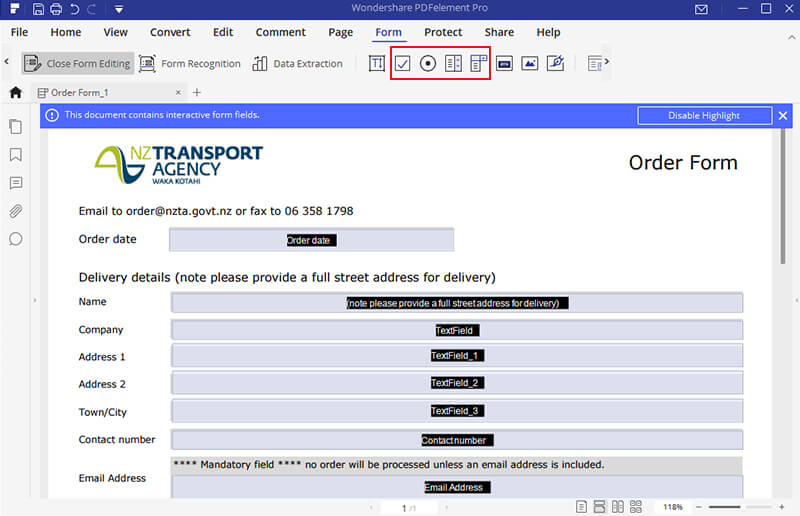Viewport: 800px width, 516px height.
Task: Click the Company TextField form field
Action: click(457, 330)
